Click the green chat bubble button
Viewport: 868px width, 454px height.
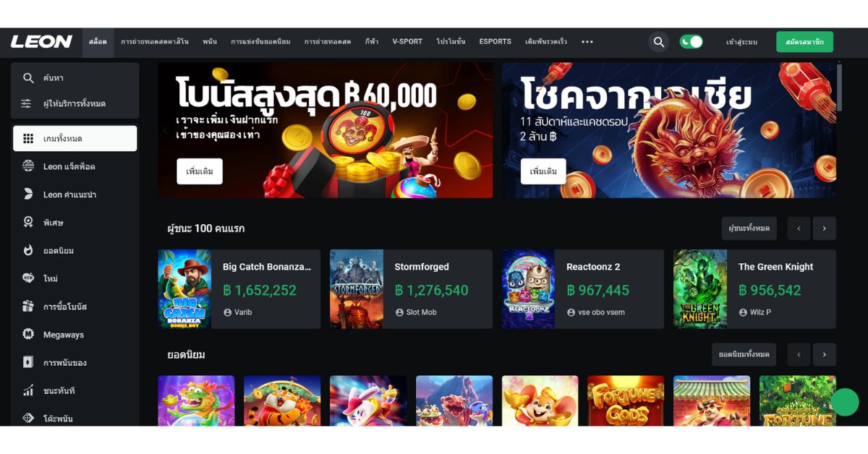(x=844, y=402)
